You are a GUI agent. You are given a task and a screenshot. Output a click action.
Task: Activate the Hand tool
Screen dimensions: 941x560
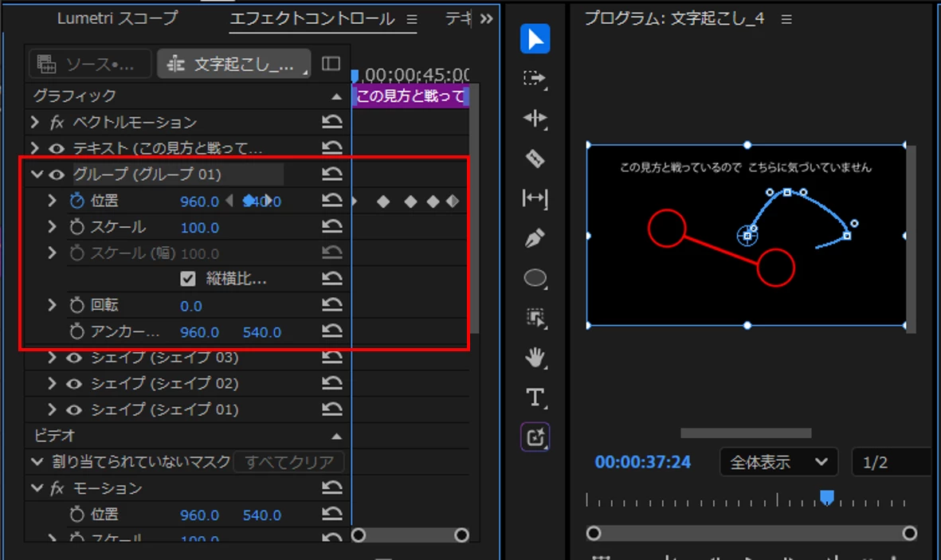click(x=535, y=358)
